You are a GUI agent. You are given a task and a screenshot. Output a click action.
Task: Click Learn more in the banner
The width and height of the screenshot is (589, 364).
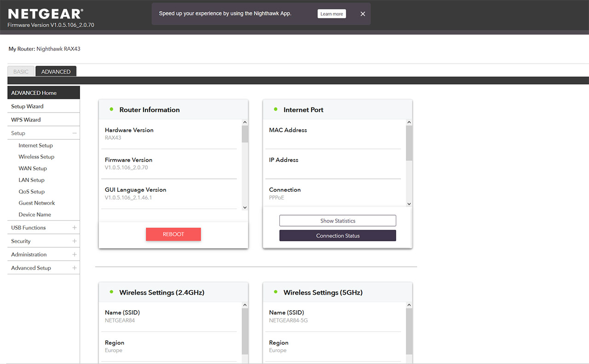click(332, 14)
